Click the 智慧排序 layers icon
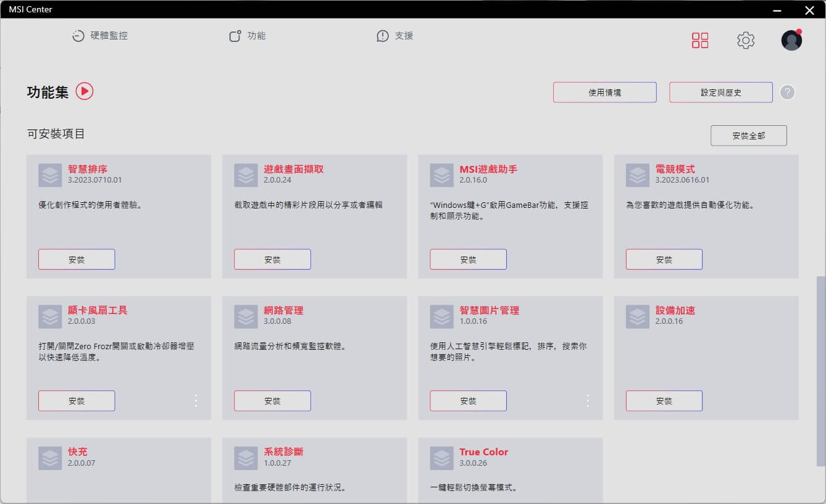826x504 pixels. point(50,175)
